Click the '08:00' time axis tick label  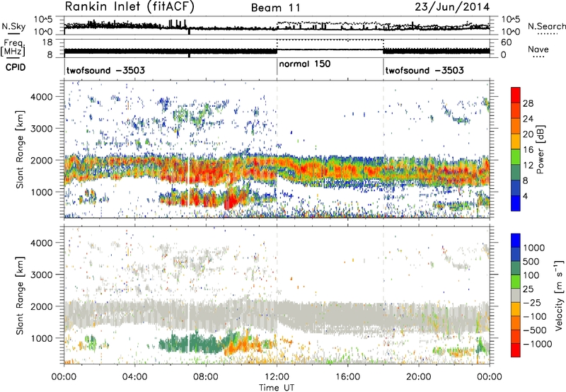(x=206, y=377)
